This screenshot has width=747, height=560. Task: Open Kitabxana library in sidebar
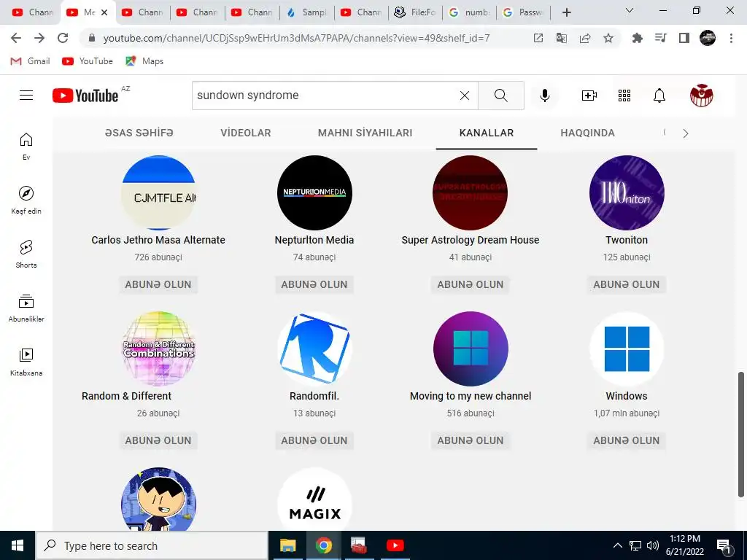[x=26, y=362]
